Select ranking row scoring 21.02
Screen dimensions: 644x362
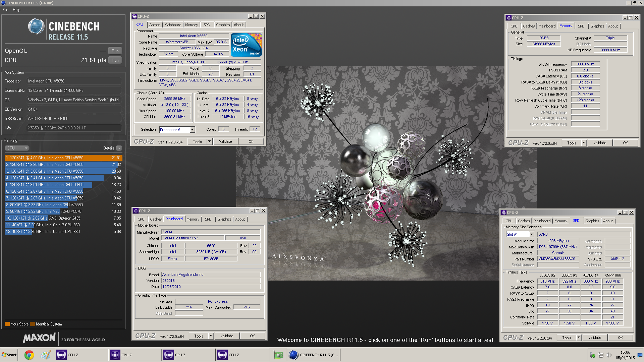pos(63,165)
